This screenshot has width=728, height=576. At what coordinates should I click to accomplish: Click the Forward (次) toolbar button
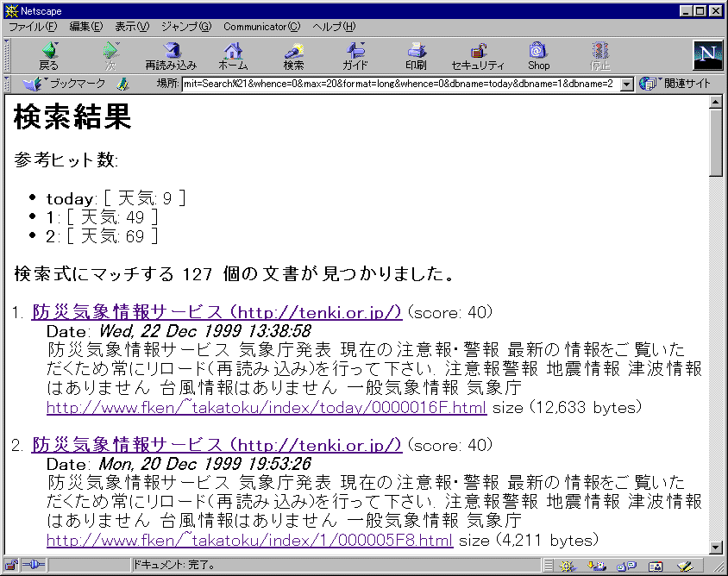pos(110,56)
